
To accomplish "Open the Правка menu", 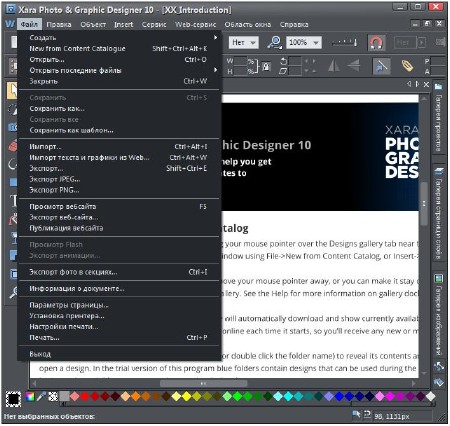I will click(x=59, y=24).
